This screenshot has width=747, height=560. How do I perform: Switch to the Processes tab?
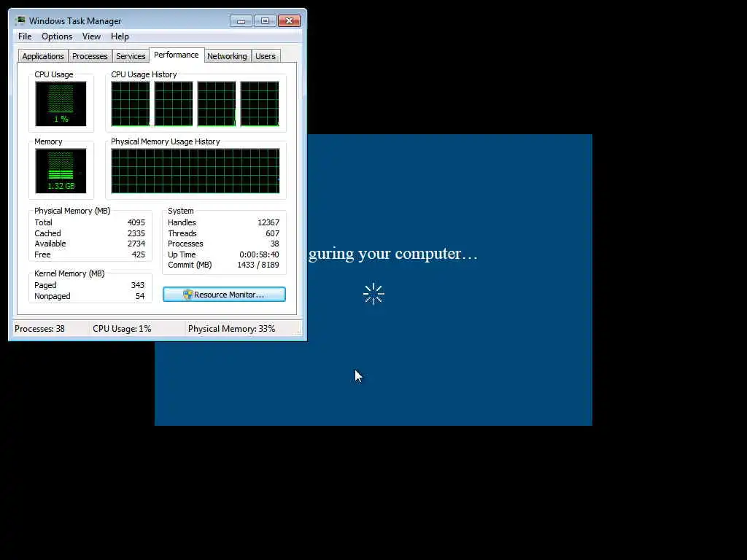click(90, 56)
